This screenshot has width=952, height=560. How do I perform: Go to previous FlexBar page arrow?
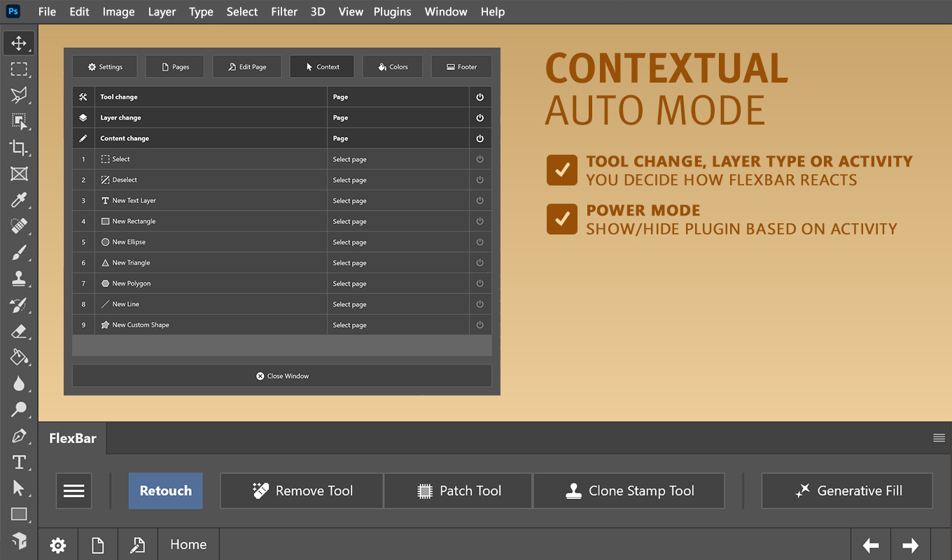point(871,545)
